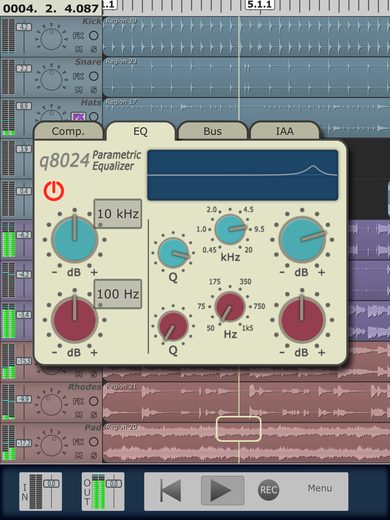Click the REC record button

pos(268,490)
